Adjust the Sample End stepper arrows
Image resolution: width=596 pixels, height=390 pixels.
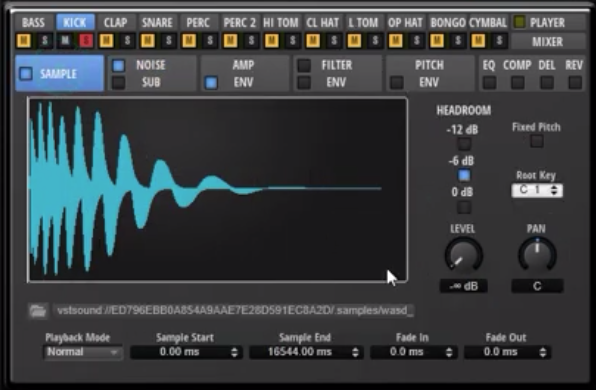pos(355,352)
